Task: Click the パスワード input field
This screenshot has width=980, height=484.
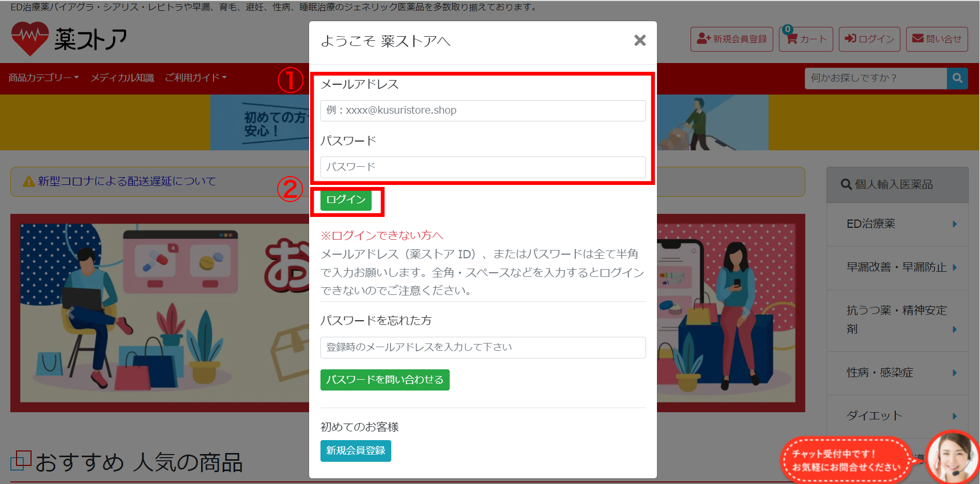Action: coord(482,167)
